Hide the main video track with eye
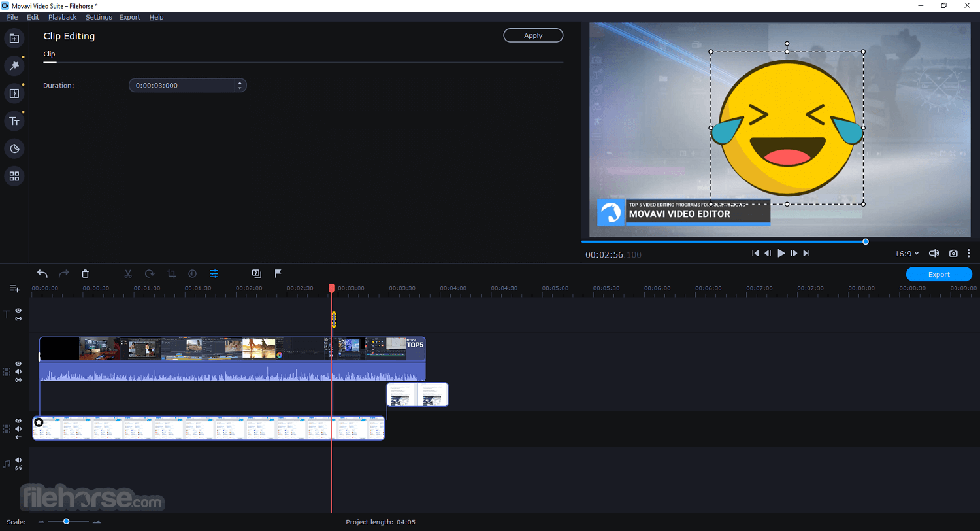Screen dimensions: 980x531 pyautogui.click(x=18, y=364)
